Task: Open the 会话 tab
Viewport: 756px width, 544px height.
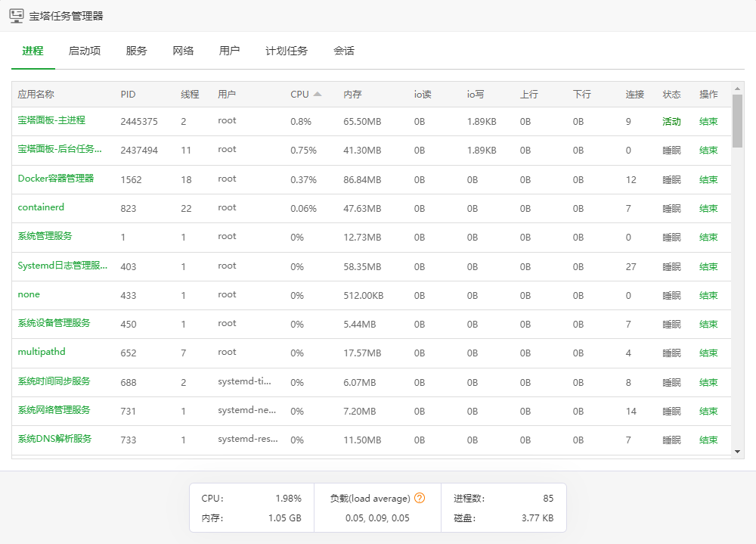Action: tap(344, 51)
